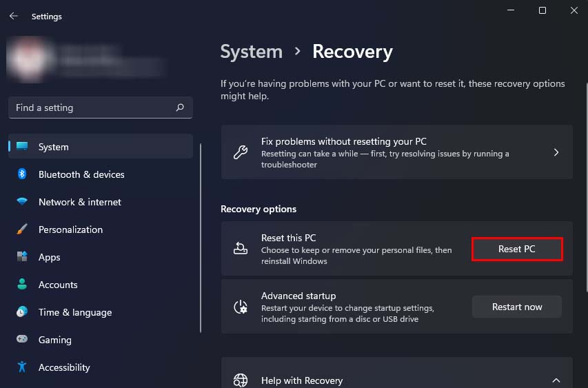Click the Apps sidebar icon
The width and height of the screenshot is (588, 388).
click(22, 257)
